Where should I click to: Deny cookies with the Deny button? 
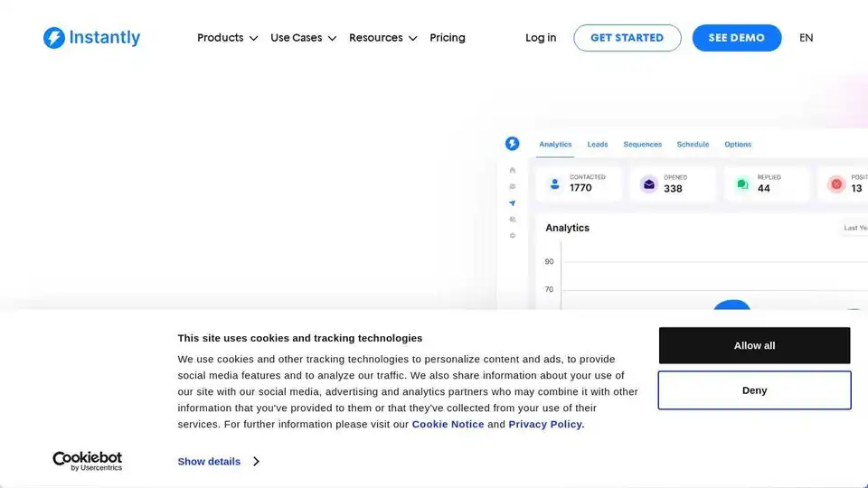click(754, 390)
